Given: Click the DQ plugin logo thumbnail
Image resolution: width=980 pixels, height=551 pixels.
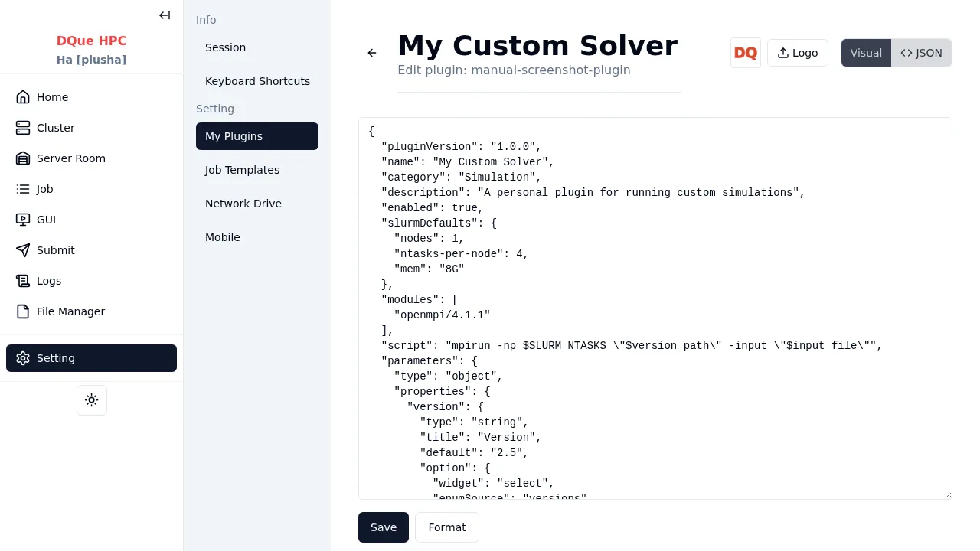Looking at the screenshot, I should [745, 53].
